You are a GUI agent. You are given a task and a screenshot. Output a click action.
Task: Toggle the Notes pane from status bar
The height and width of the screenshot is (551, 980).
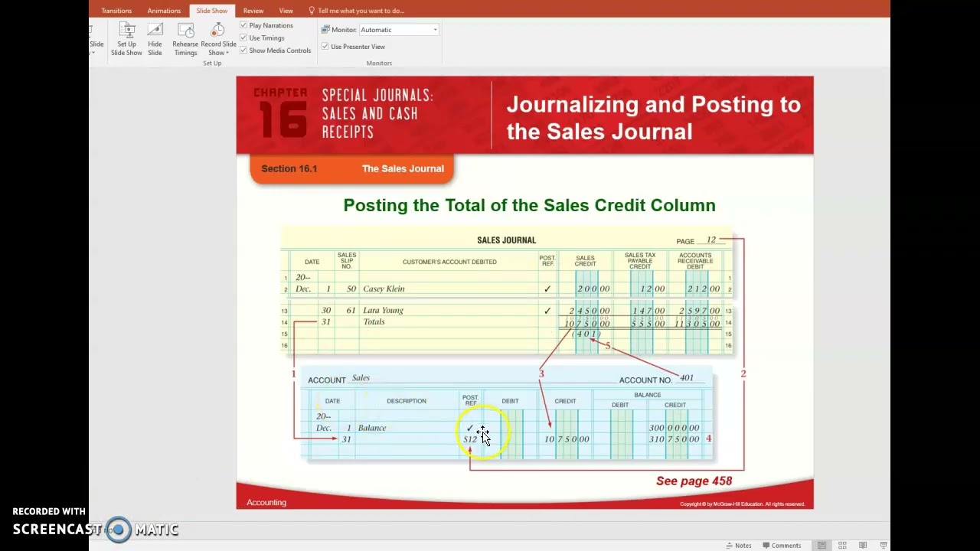(x=739, y=546)
